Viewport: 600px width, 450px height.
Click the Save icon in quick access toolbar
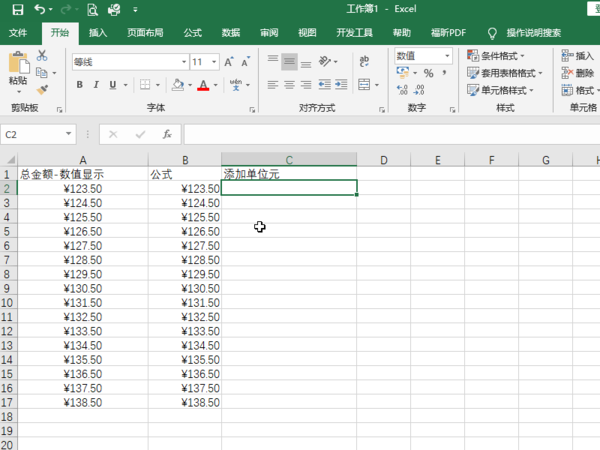pos(19,9)
